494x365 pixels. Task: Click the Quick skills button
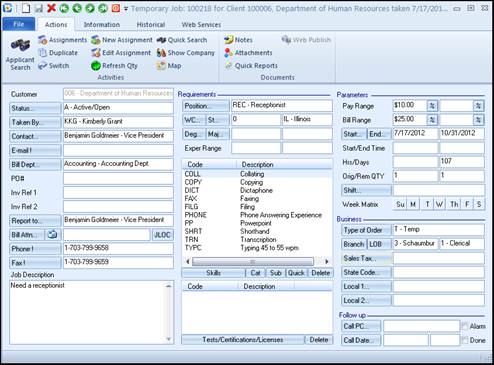click(296, 273)
